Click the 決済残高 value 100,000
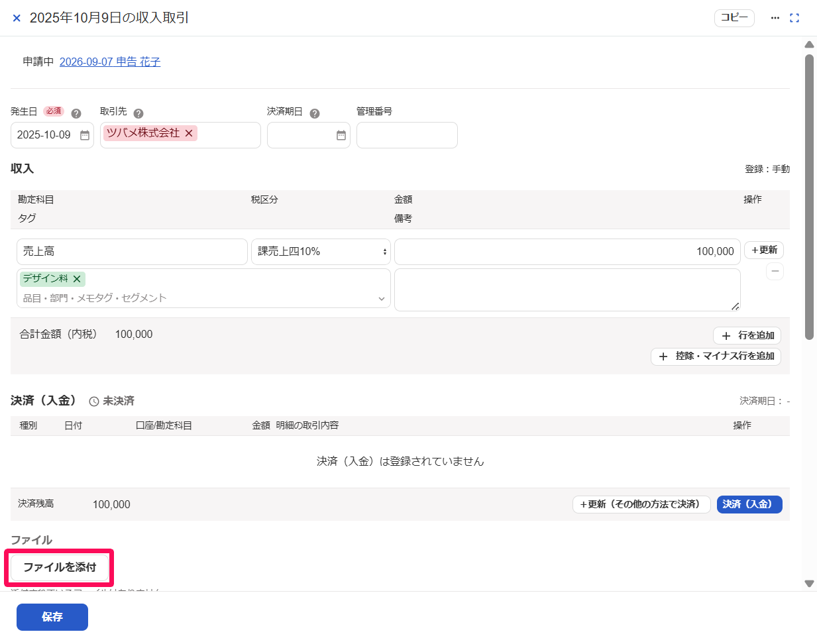Screen dimensions: 817x644 click(x=111, y=505)
